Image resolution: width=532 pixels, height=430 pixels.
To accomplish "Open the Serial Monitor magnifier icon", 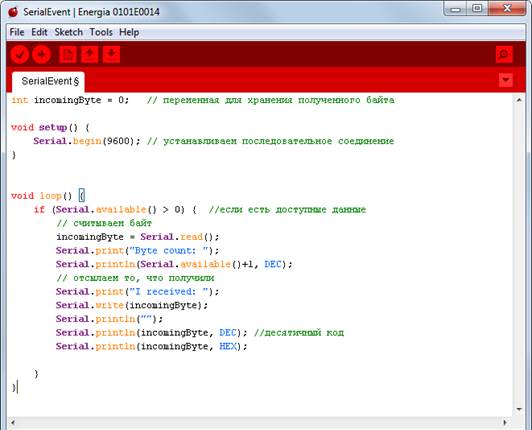I will click(504, 54).
